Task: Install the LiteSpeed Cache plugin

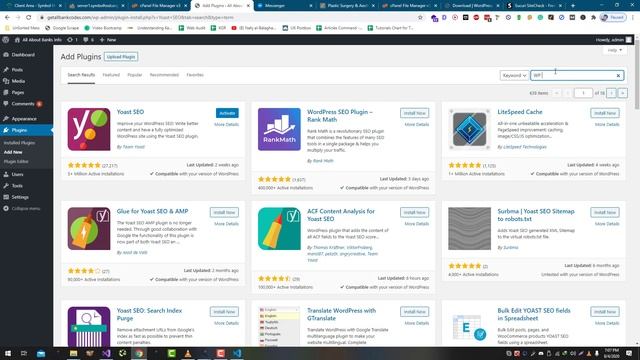Action: tap(605, 113)
